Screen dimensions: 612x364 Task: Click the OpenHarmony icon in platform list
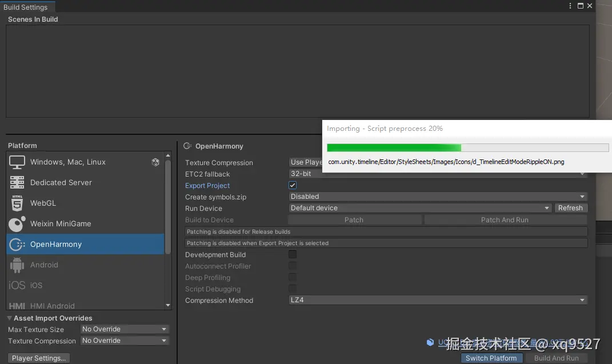(17, 245)
